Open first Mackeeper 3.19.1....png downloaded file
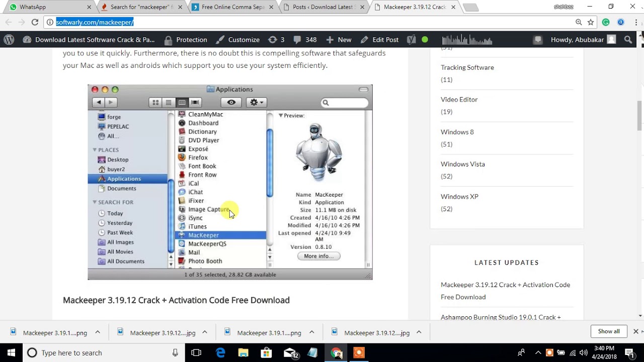644x362 pixels. 49,332
